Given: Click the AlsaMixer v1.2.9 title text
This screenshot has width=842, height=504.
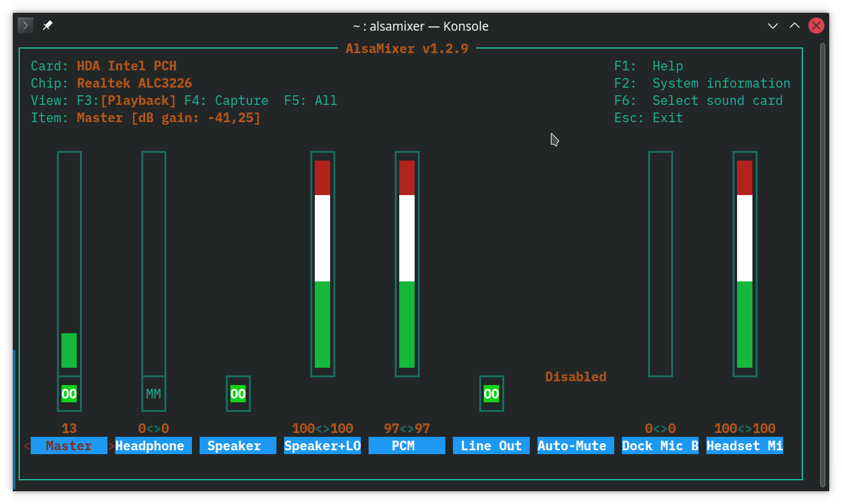Looking at the screenshot, I should (407, 49).
